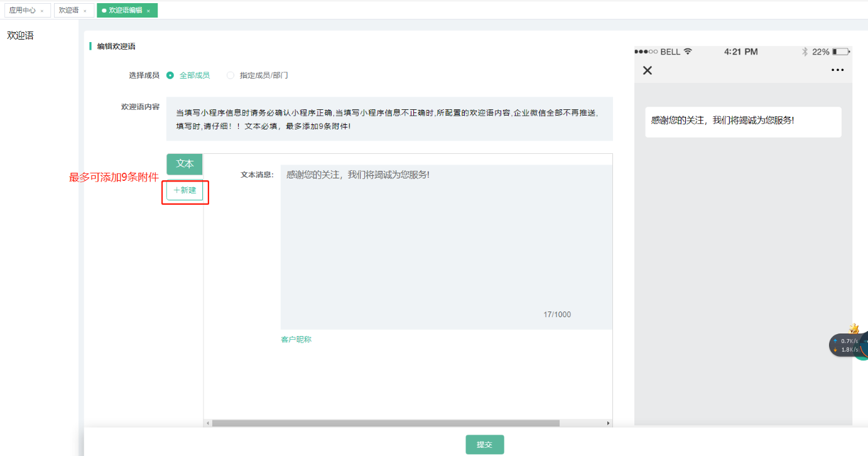The height and width of the screenshot is (456, 868).
Task: Switch to the 应用中心 tab
Action: click(x=22, y=11)
